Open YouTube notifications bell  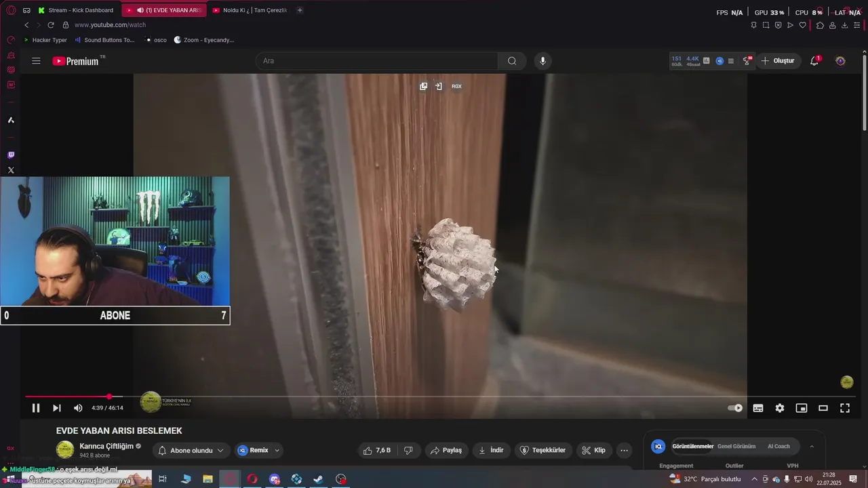(x=814, y=61)
